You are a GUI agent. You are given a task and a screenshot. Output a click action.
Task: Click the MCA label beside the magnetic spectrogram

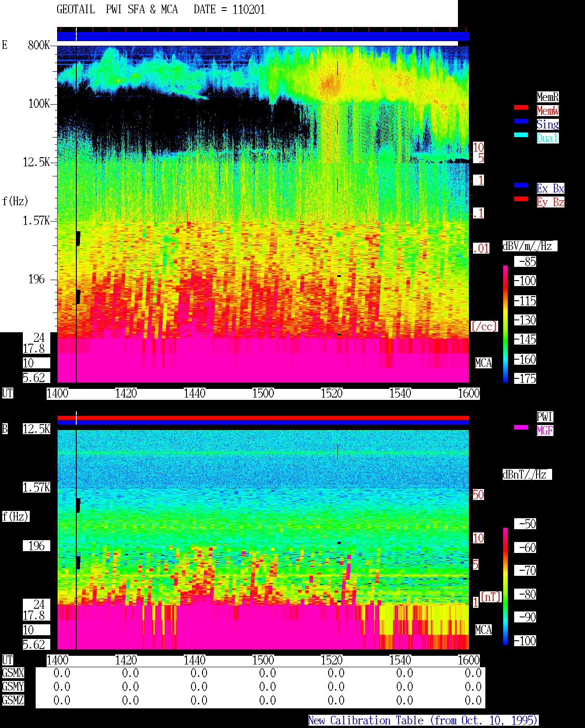483,630
